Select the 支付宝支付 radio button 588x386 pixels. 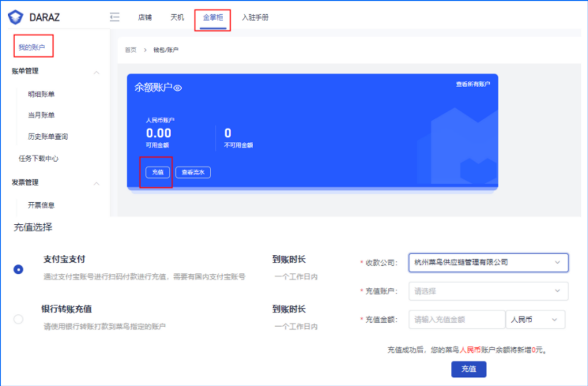pos(18,269)
